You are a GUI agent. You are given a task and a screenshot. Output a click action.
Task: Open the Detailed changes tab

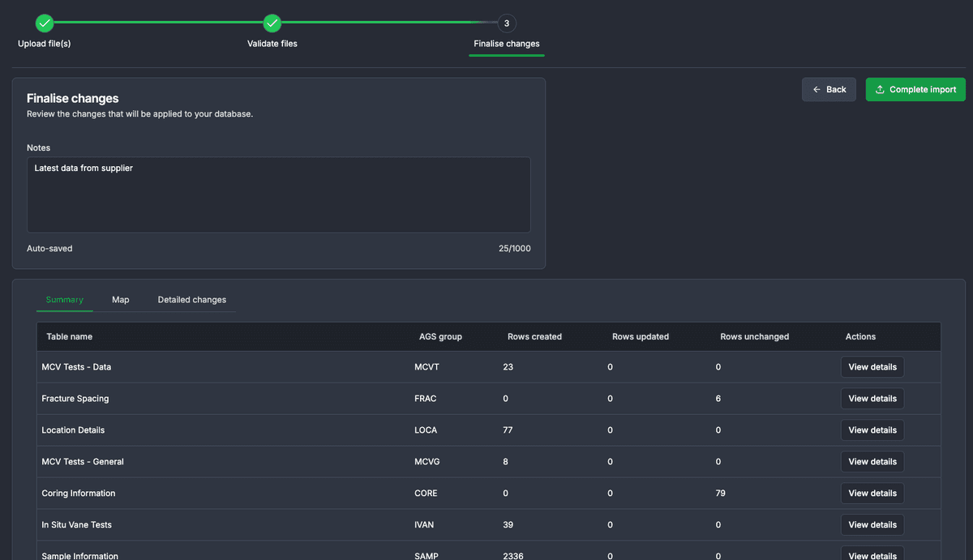point(192,300)
